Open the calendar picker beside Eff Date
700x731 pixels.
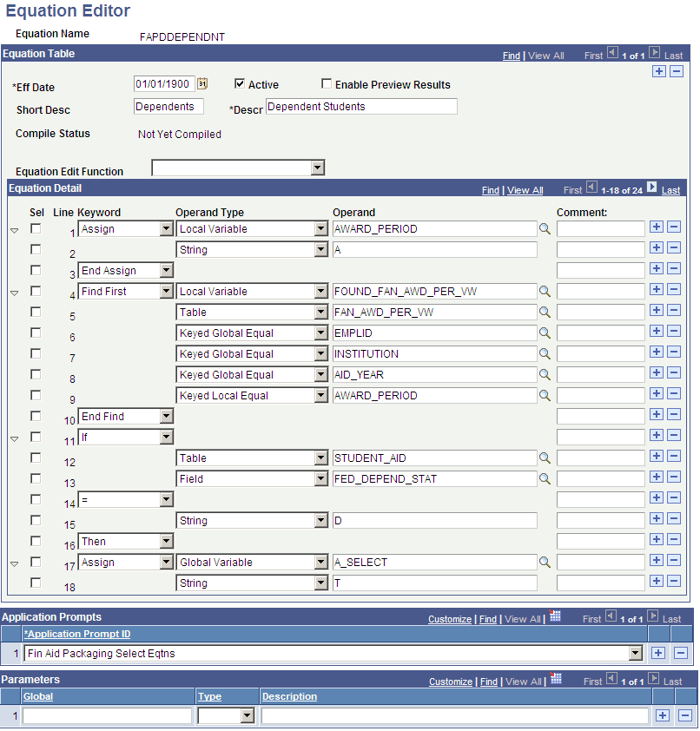pyautogui.click(x=201, y=84)
